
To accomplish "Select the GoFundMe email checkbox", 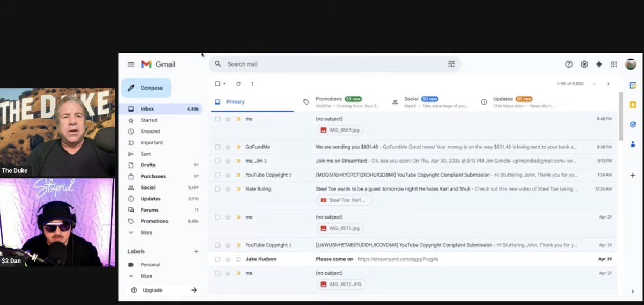I will pyautogui.click(x=217, y=147).
